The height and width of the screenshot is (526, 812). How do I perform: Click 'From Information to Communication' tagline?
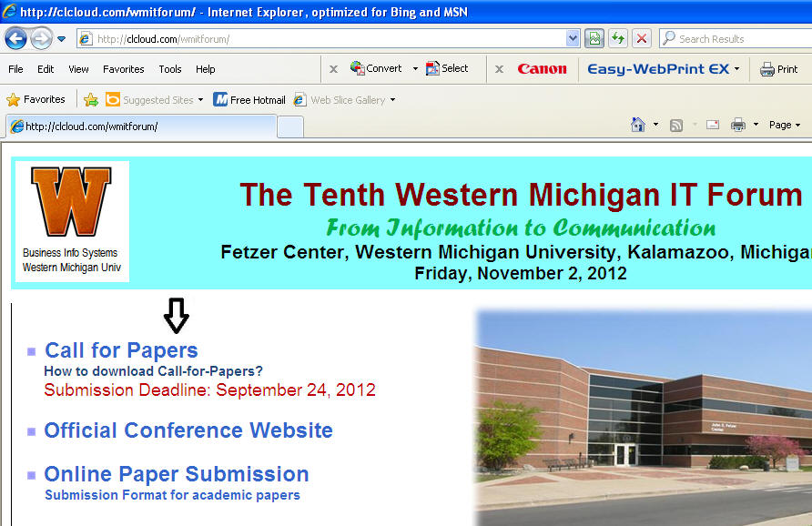point(521,228)
